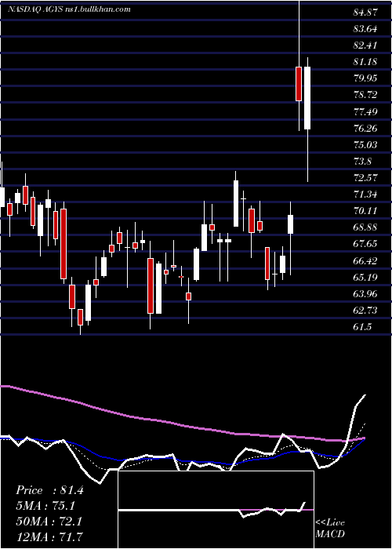Image resolution: width=392 pixels, height=549 pixels.
Task: Click the 65.19 price axis label
Action: tap(365, 278)
